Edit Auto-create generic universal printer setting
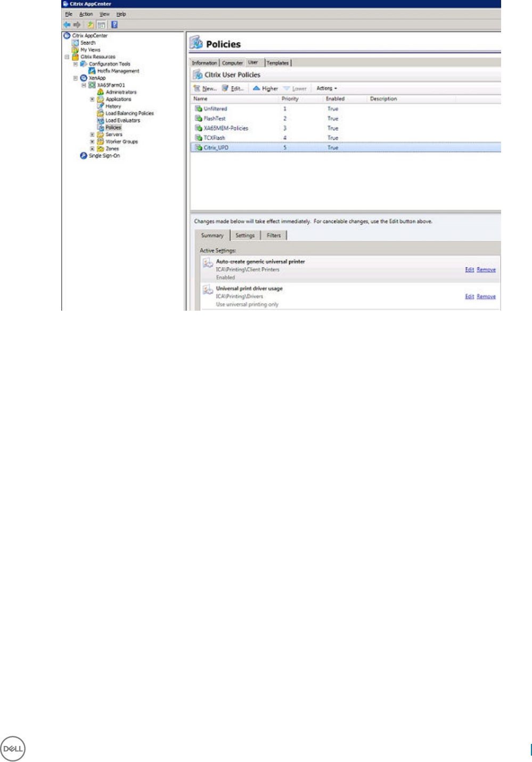 pos(469,270)
